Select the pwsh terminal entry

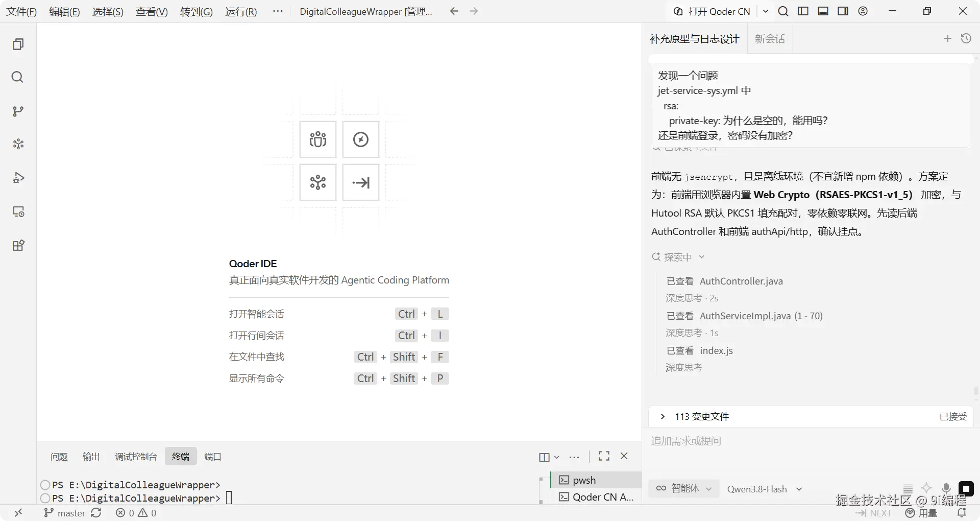click(x=596, y=480)
